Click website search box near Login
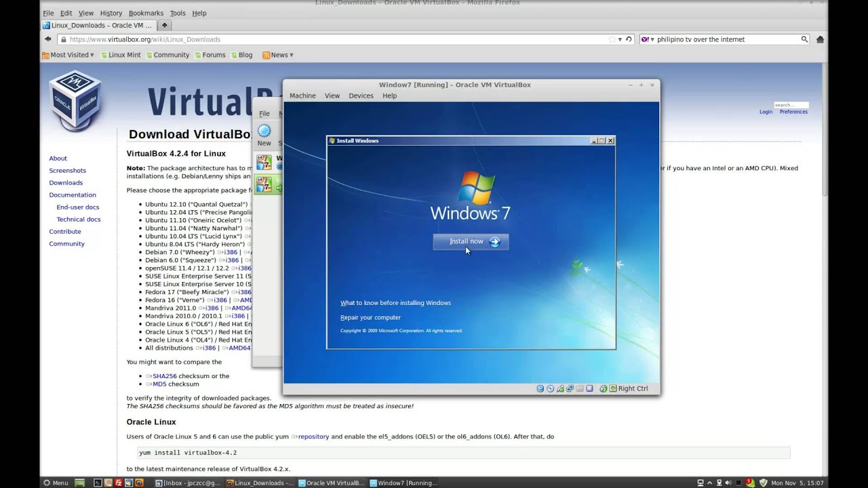This screenshot has height=488, width=868. click(x=791, y=105)
